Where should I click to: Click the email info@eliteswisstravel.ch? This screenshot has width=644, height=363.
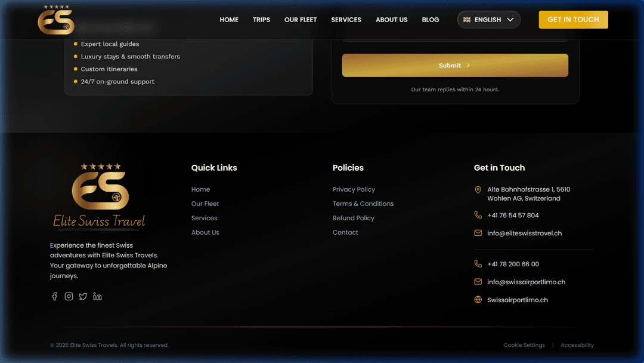click(525, 233)
